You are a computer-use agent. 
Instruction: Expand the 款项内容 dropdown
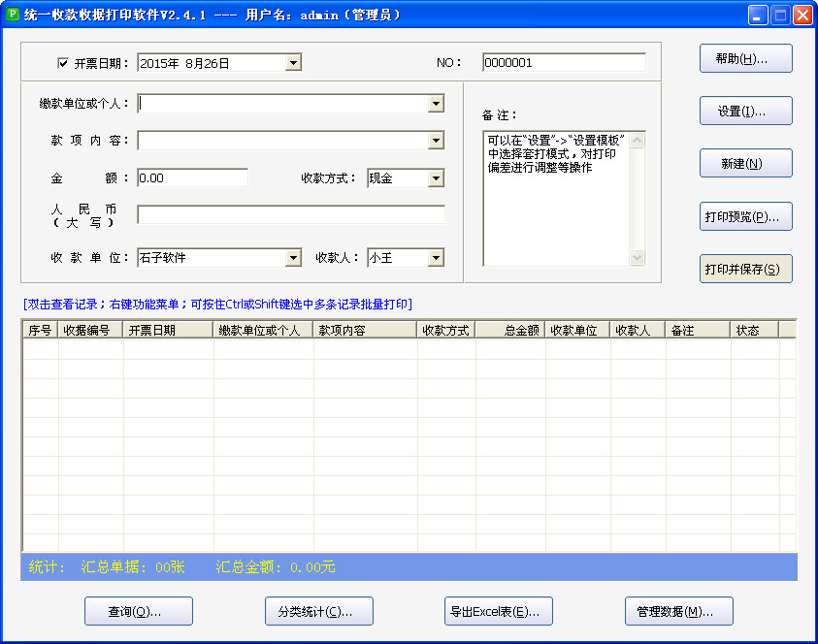[436, 141]
